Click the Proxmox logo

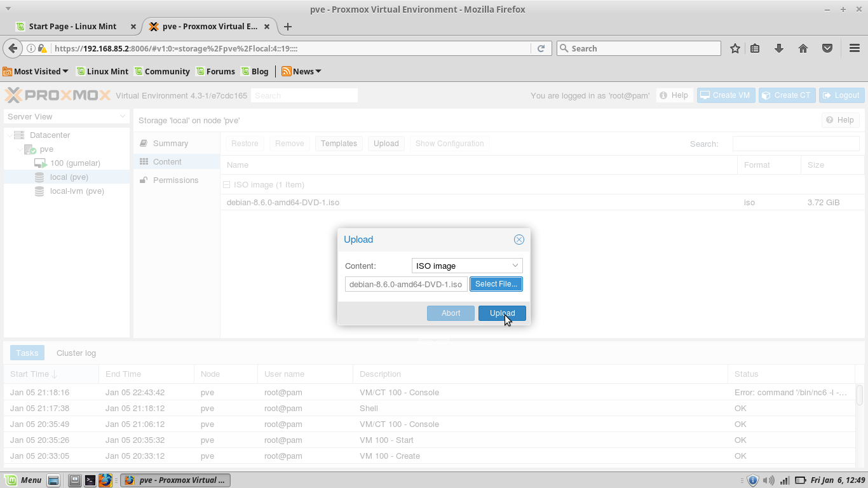58,95
